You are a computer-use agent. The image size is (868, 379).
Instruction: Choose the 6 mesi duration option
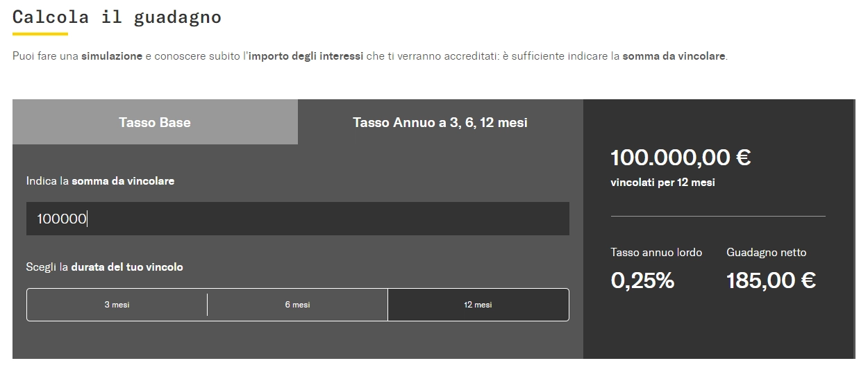pyautogui.click(x=297, y=305)
